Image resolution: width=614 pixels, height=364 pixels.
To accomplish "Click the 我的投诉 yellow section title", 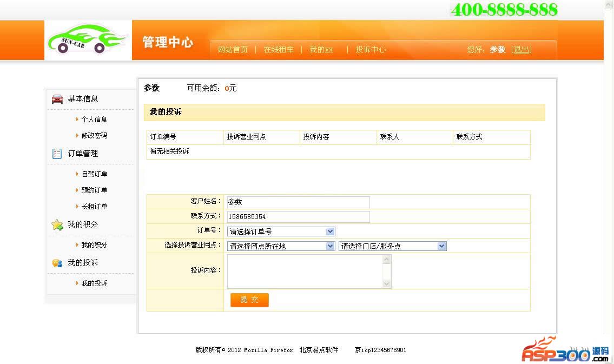I will click(166, 112).
